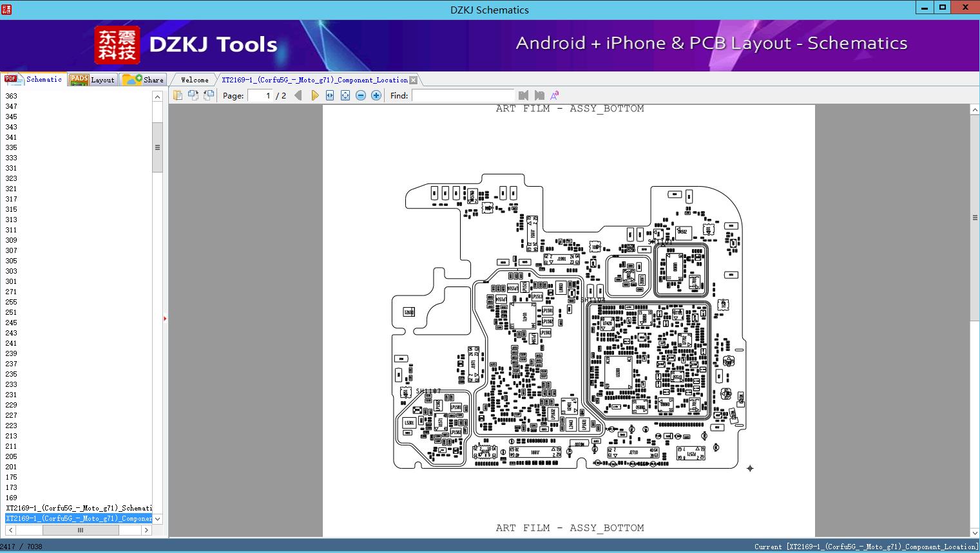980x553 pixels.
Task: Select list item 251
Action: (x=12, y=312)
